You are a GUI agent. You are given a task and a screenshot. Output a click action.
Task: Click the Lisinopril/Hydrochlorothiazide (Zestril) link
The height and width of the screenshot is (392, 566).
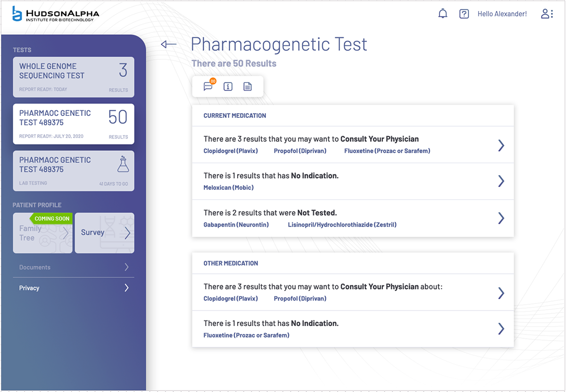coord(342,225)
